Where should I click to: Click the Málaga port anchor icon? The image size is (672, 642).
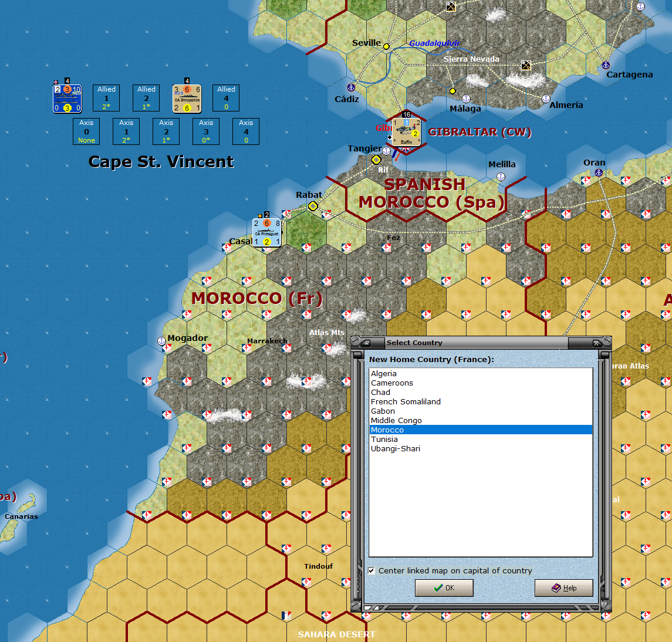[466, 99]
